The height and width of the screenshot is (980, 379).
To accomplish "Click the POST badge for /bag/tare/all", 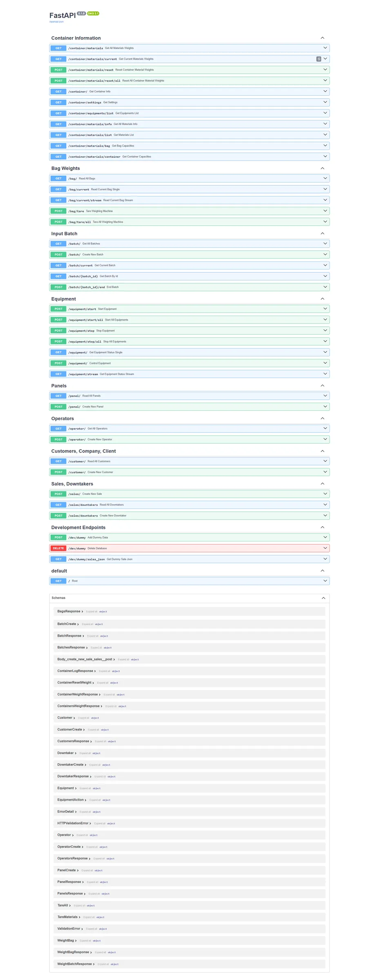I will click(58, 222).
